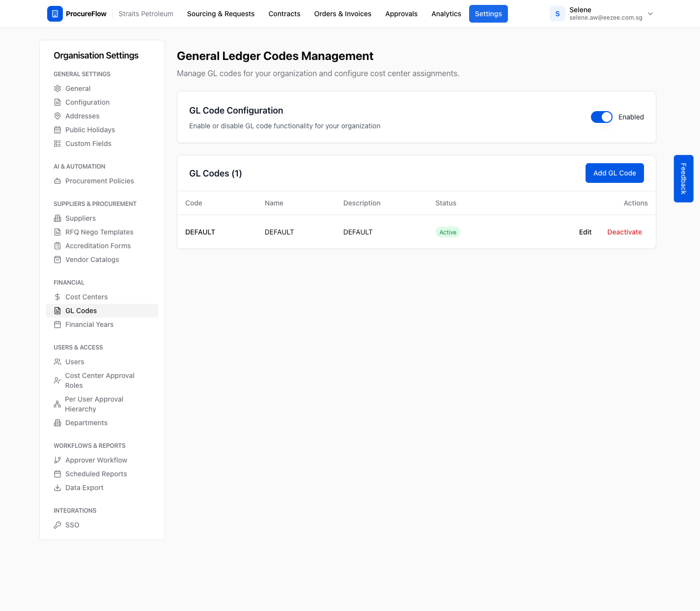
Task: Click the Addresses map pin icon
Action: (57, 116)
